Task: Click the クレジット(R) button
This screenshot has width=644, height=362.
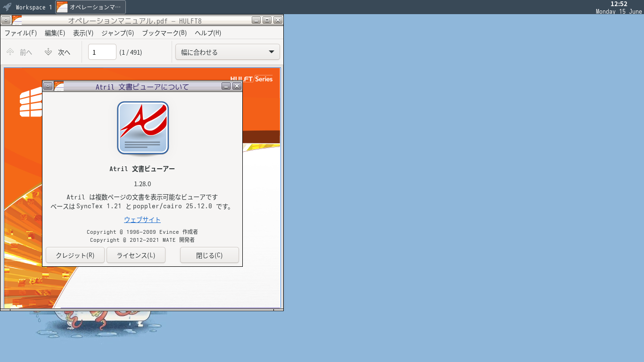Action: [x=75, y=255]
